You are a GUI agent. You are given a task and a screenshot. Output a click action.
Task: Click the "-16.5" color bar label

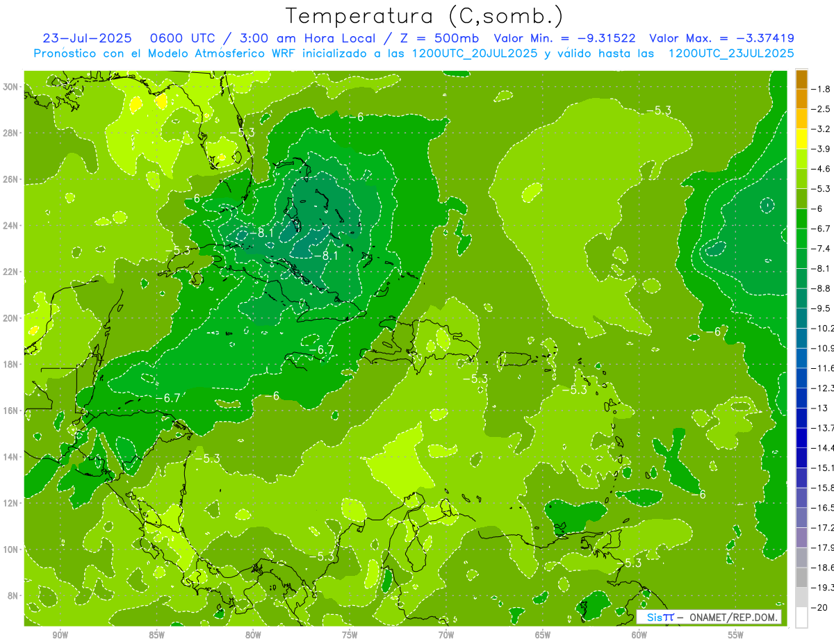click(x=823, y=507)
